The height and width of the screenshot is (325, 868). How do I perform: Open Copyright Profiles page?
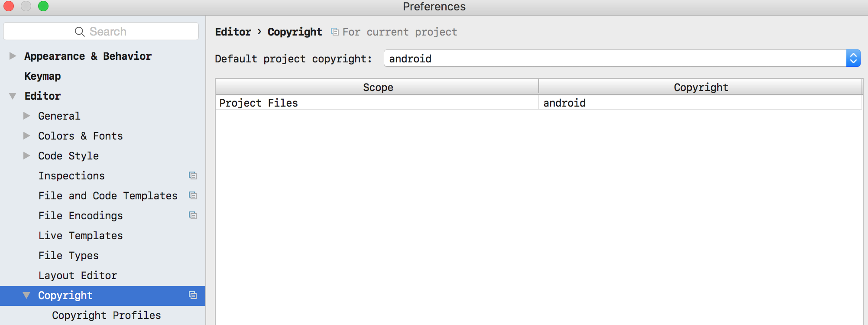click(x=107, y=315)
